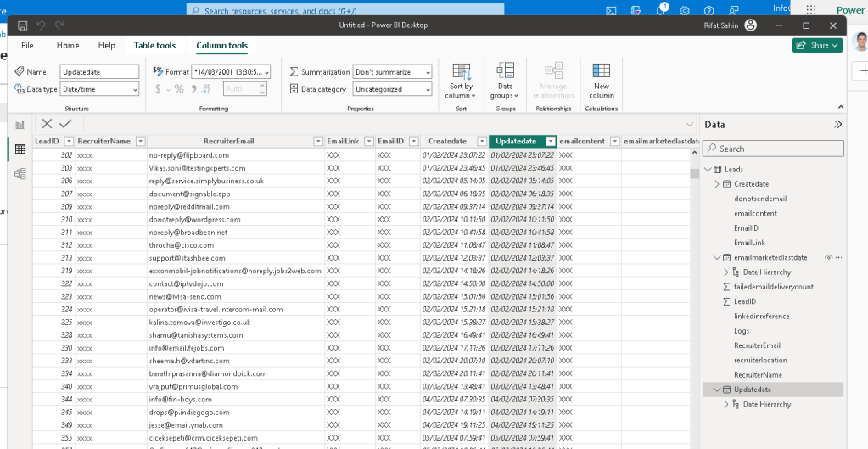Click the Azure search resources box
868x449 pixels.
coord(345,10)
